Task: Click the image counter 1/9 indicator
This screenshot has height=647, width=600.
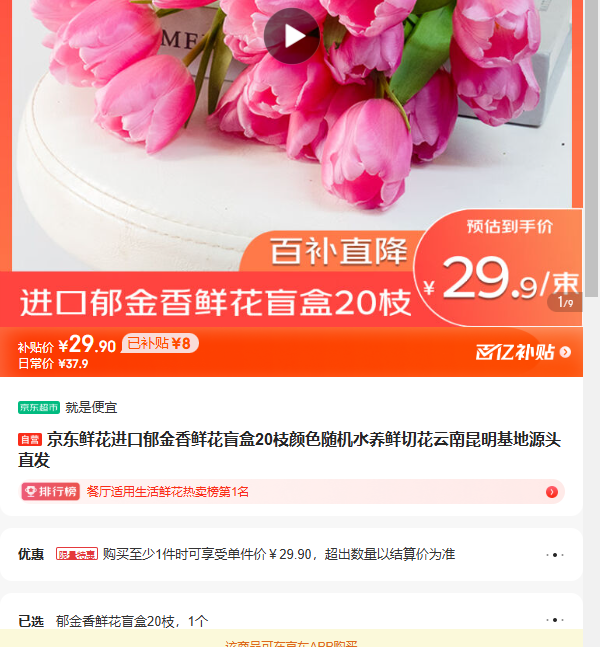Action: click(565, 302)
